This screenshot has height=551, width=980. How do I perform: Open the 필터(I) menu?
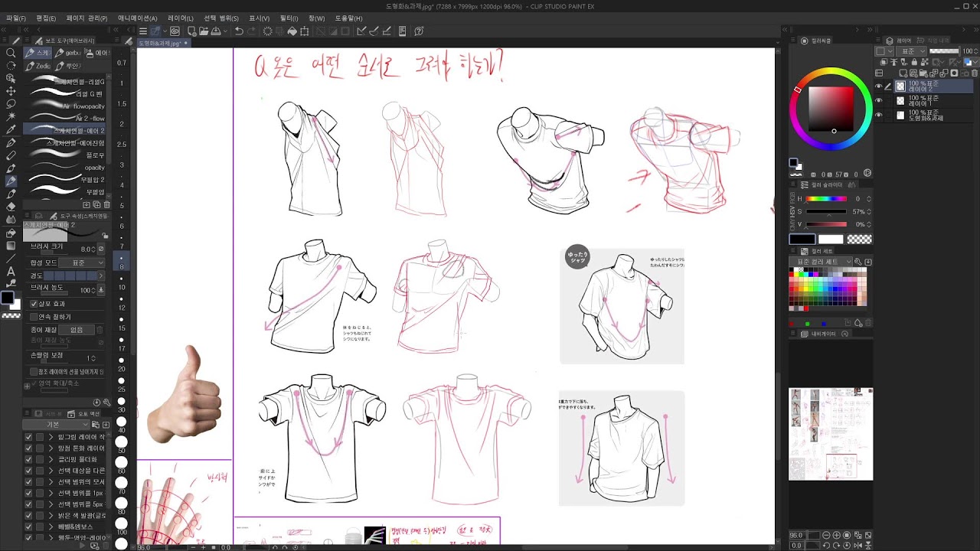point(289,18)
